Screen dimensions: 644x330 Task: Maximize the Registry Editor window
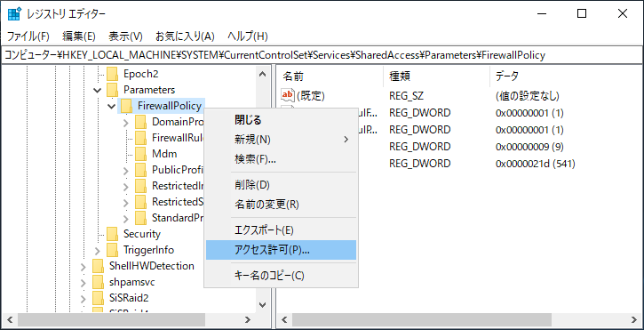pos(582,14)
